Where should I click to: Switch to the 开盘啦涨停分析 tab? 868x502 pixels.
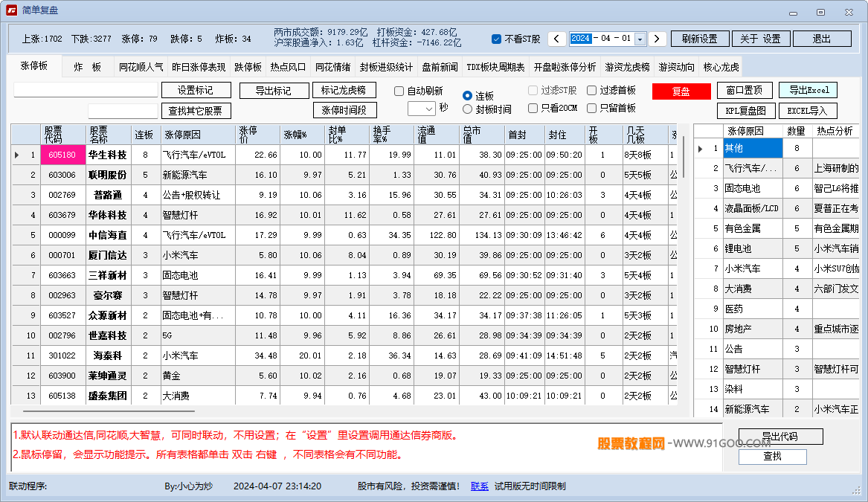(565, 67)
